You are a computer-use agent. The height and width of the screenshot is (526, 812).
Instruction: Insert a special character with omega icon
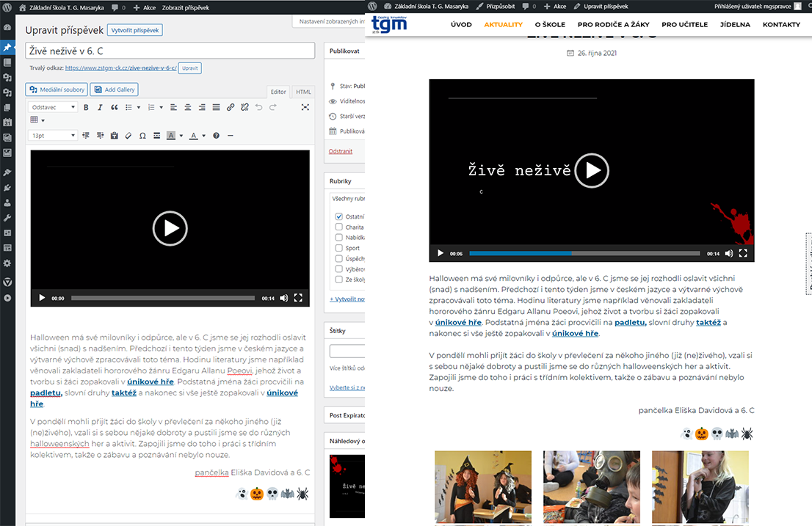[142, 136]
